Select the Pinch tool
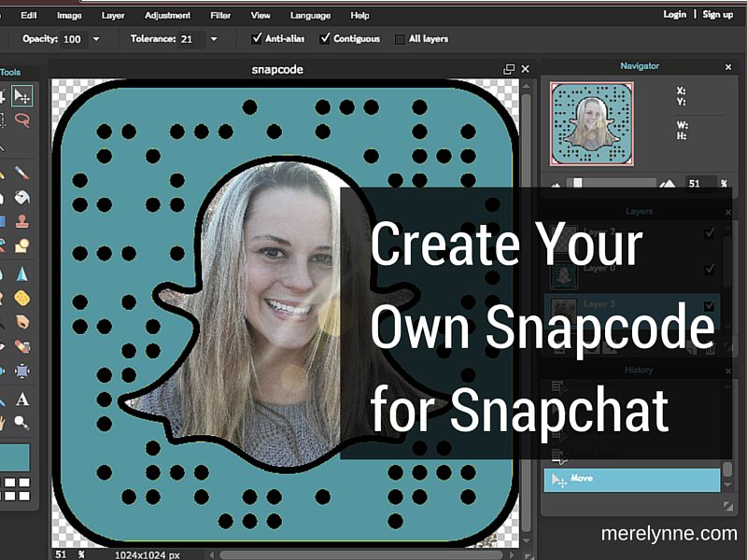Screen dimensions: 747x560 21,371
